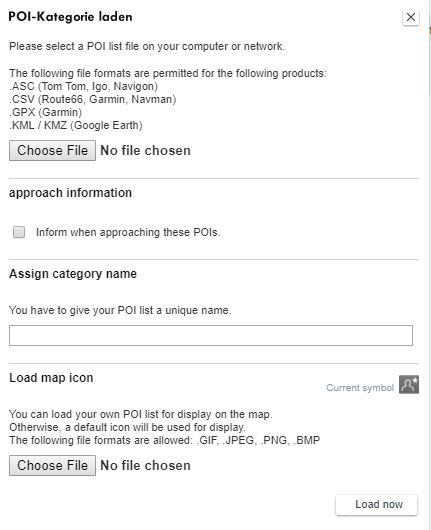
Task: Click the '.GPX (Garmin)' format line
Action: point(45,112)
